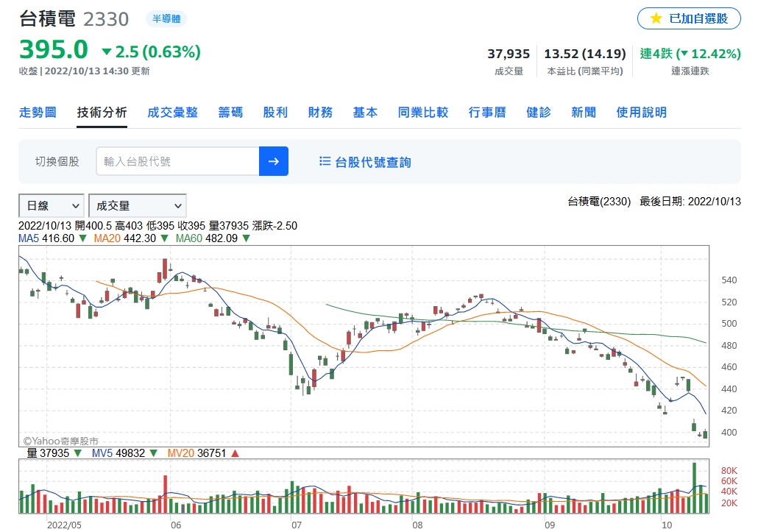This screenshot has height=532, width=758.
Task: Open the 基本 tab
Action: pyautogui.click(x=366, y=113)
